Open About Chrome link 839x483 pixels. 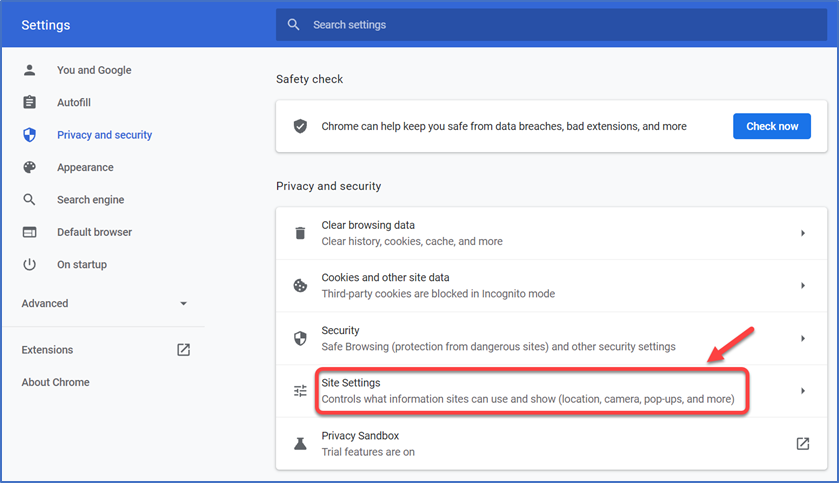(x=56, y=382)
